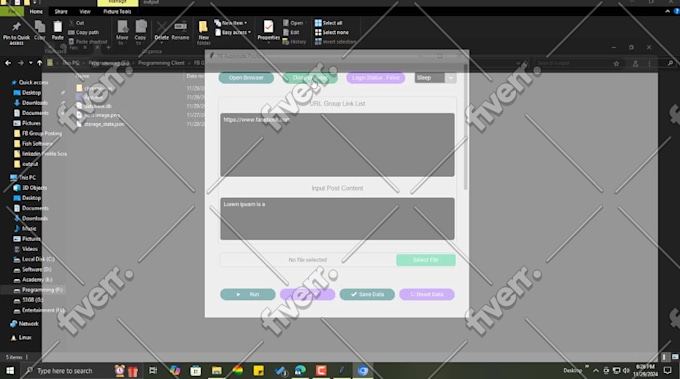Image resolution: width=680 pixels, height=379 pixels.
Task: Go forward with Explorer's forward arrow
Action: click(x=20, y=63)
